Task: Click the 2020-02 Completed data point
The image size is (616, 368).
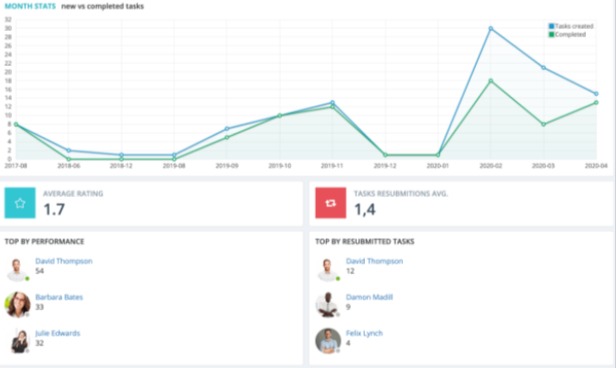Action: tap(491, 81)
